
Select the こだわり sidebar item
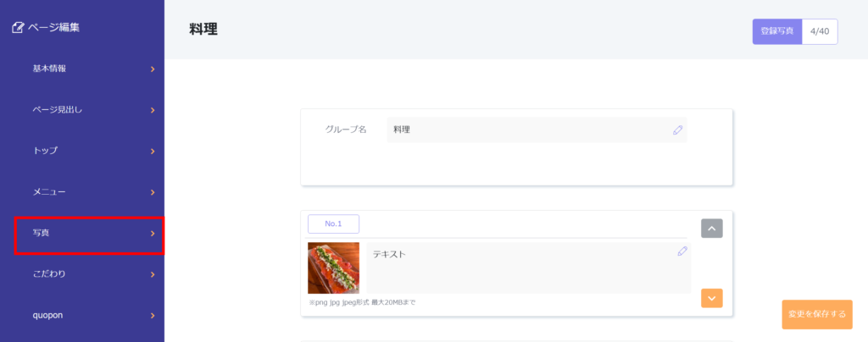[49, 274]
